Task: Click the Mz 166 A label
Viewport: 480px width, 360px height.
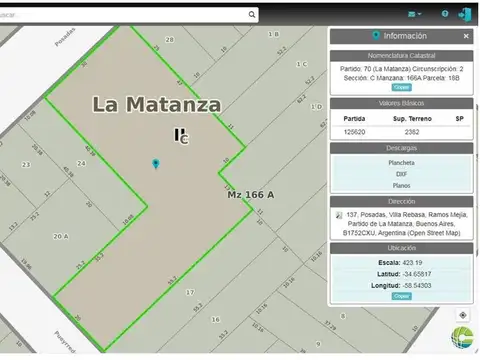Action: (251, 195)
